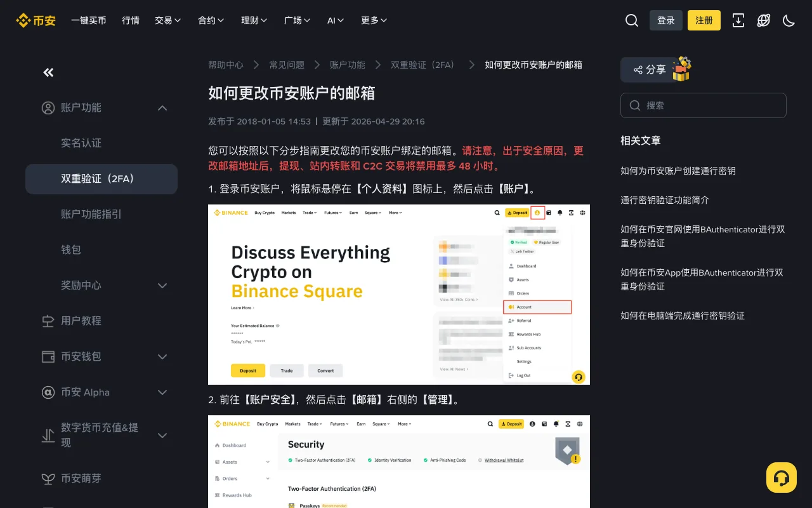
Task: Focus the 搜索 input field
Action: 704,105
